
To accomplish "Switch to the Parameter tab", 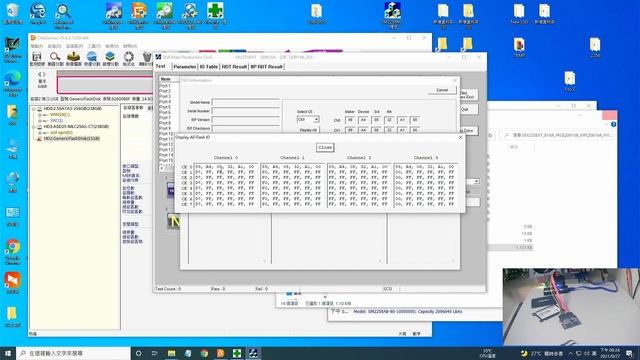I will [x=184, y=67].
